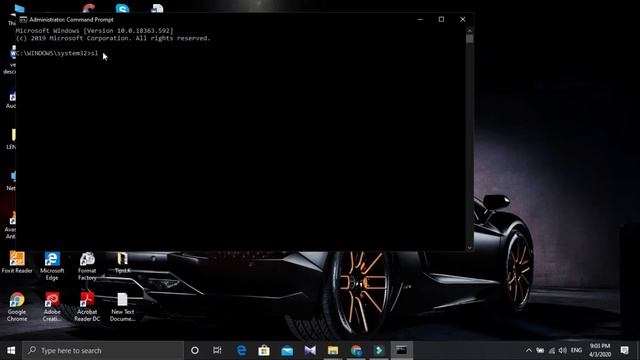Switch ENG input language indicator
This screenshot has width=640, height=360.
click(x=576, y=350)
